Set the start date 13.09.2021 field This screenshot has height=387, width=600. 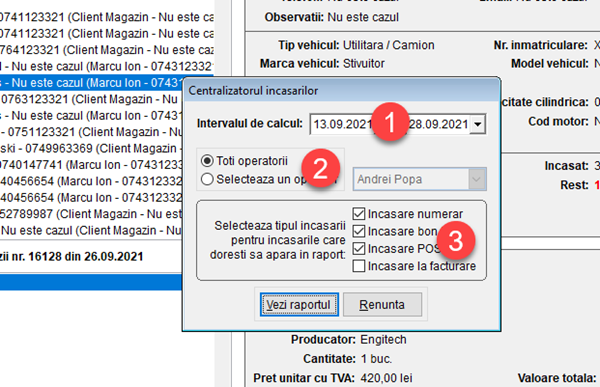coord(342,124)
